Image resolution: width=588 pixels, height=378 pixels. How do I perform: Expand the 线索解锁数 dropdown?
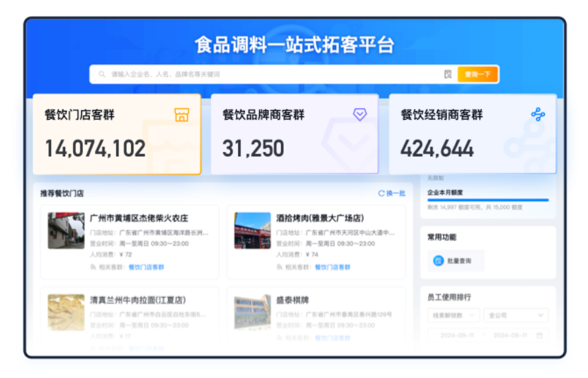pyautogui.click(x=453, y=315)
